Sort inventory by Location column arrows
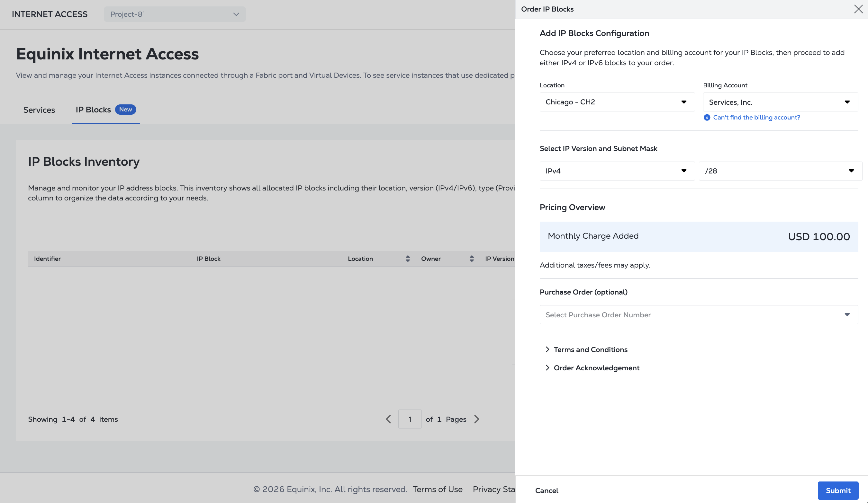The image size is (868, 503). click(408, 259)
